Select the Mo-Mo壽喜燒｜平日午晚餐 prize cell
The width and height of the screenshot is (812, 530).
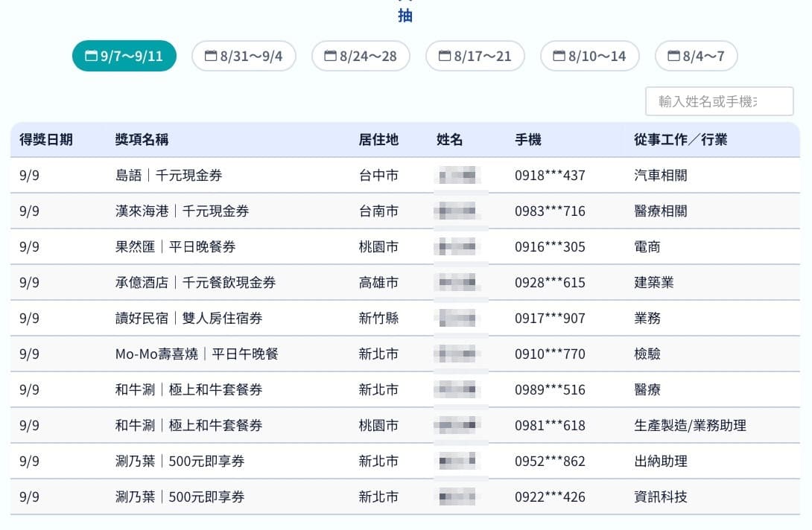coord(197,354)
